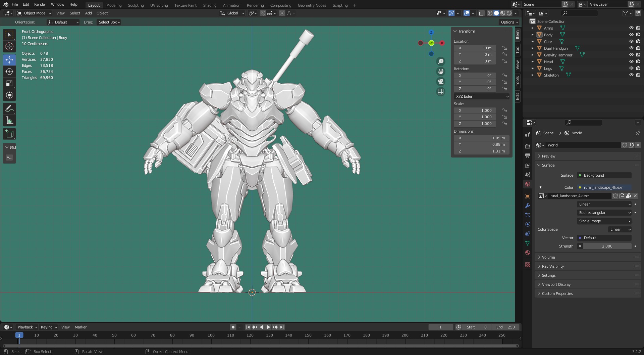The image size is (644, 355).
Task: Open the Modifiers wrench tab icon
Action: [x=528, y=206]
